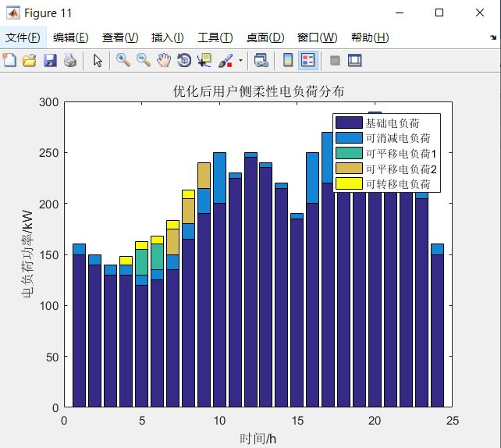This screenshot has width=501, height=448.
Task: Click the y-axis tick label 100
Action: 49,306
